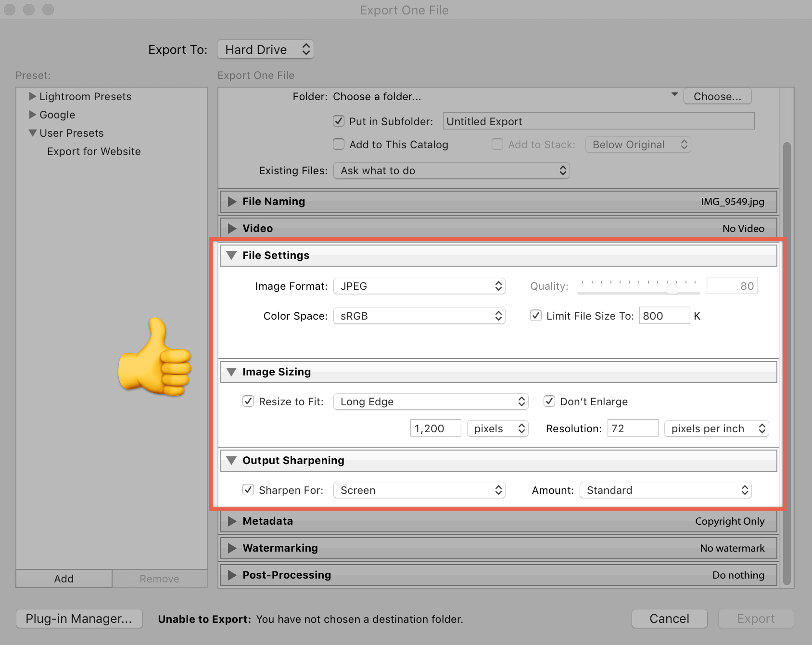Screen dimensions: 812x645
Task: Open the Image Format JPEG dropdown
Action: [419, 286]
